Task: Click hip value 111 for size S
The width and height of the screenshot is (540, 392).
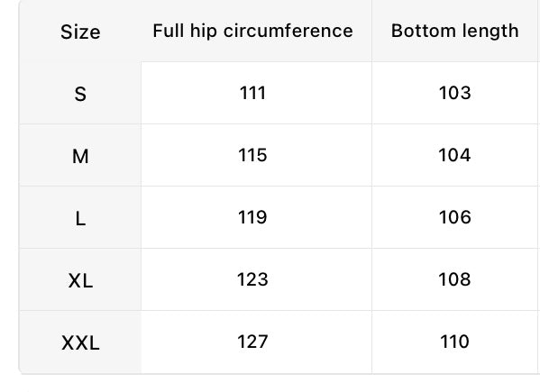Action: (252, 93)
